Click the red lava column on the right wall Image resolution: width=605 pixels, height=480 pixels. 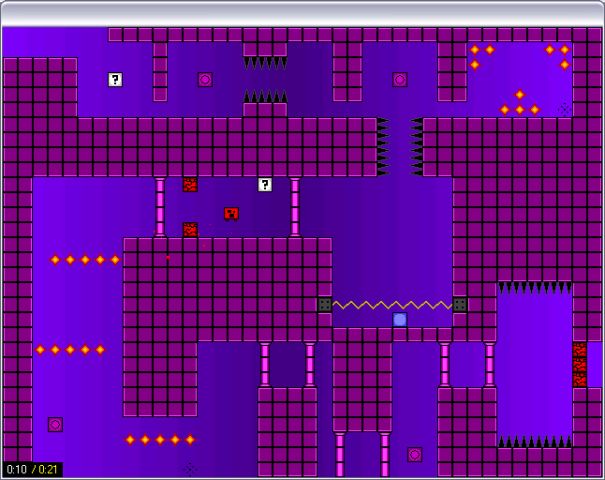pyautogui.click(x=580, y=365)
